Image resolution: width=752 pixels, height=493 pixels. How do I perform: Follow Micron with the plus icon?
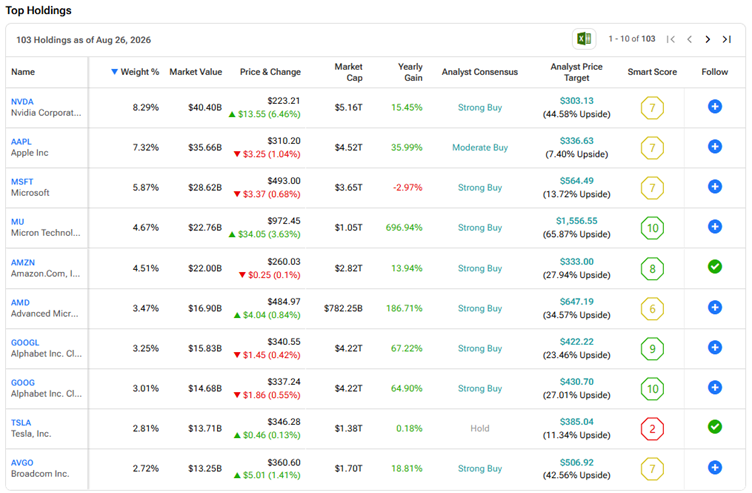coord(715,226)
